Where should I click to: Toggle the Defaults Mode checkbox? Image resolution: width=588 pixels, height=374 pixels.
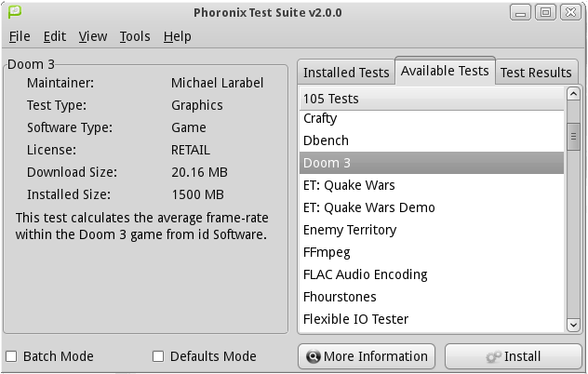tap(158, 356)
